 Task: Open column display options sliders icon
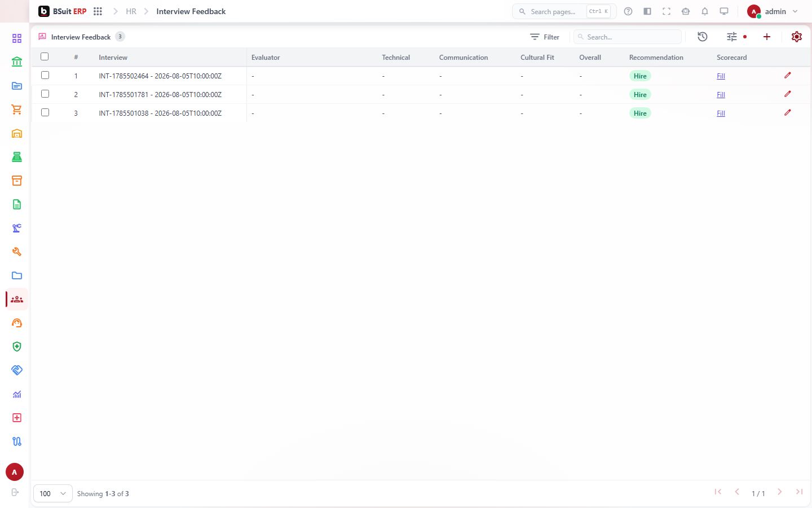coord(732,37)
